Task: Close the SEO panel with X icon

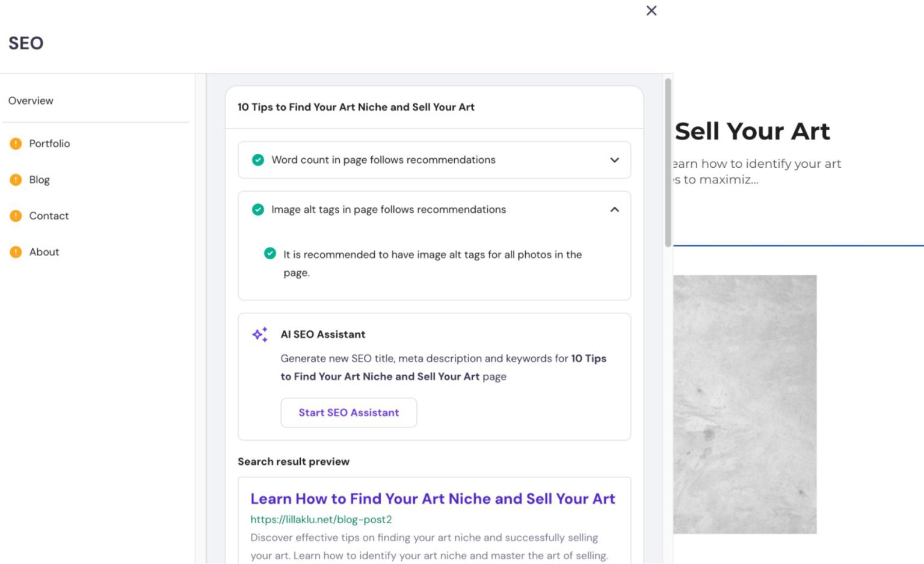Action: click(651, 11)
